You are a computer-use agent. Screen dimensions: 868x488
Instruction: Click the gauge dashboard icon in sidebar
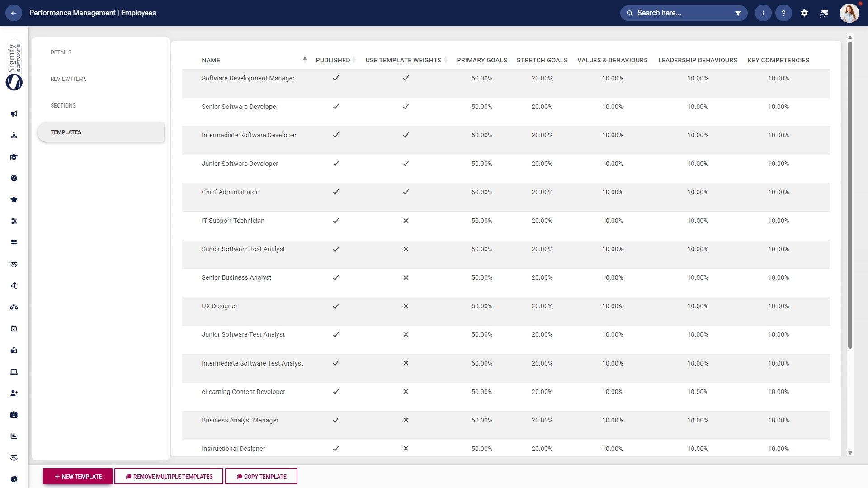(x=14, y=178)
